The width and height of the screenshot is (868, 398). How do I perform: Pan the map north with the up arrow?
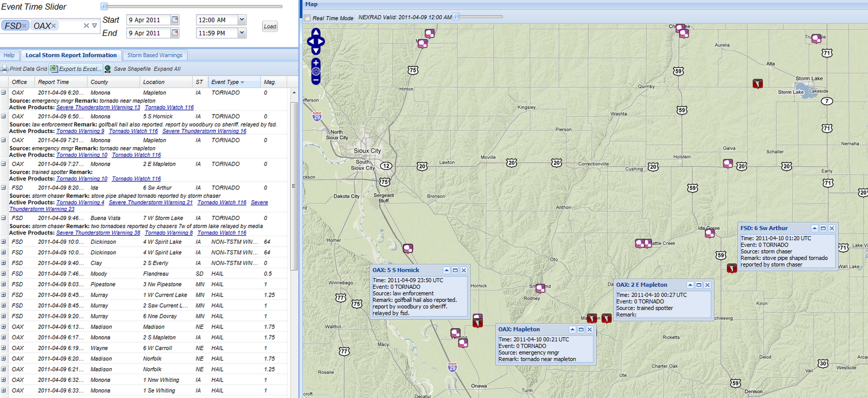click(x=316, y=32)
